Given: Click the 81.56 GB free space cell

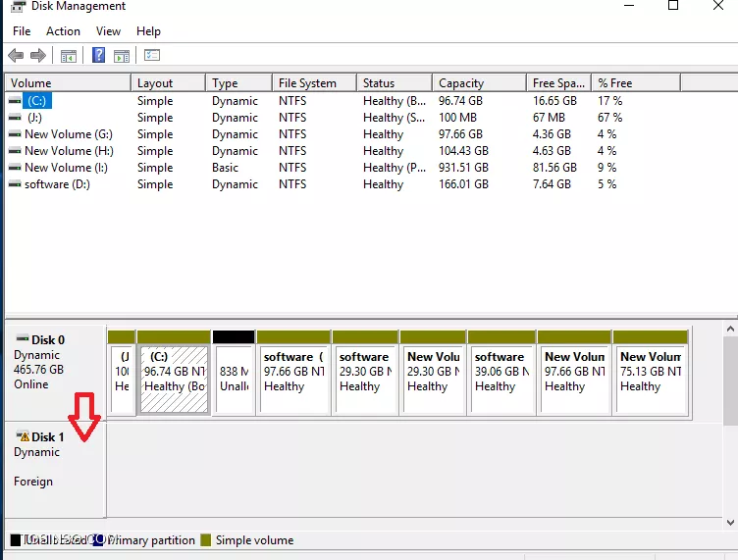Looking at the screenshot, I should pyautogui.click(x=554, y=168).
